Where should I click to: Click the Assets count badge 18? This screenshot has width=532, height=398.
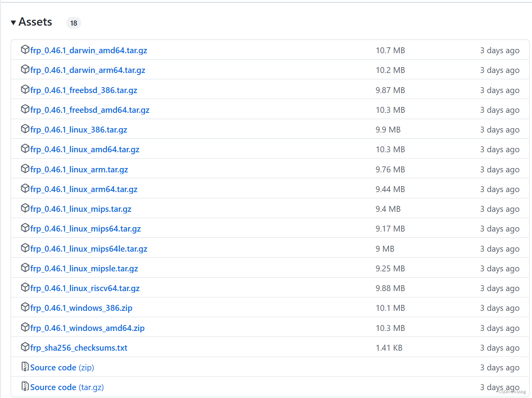74,23
